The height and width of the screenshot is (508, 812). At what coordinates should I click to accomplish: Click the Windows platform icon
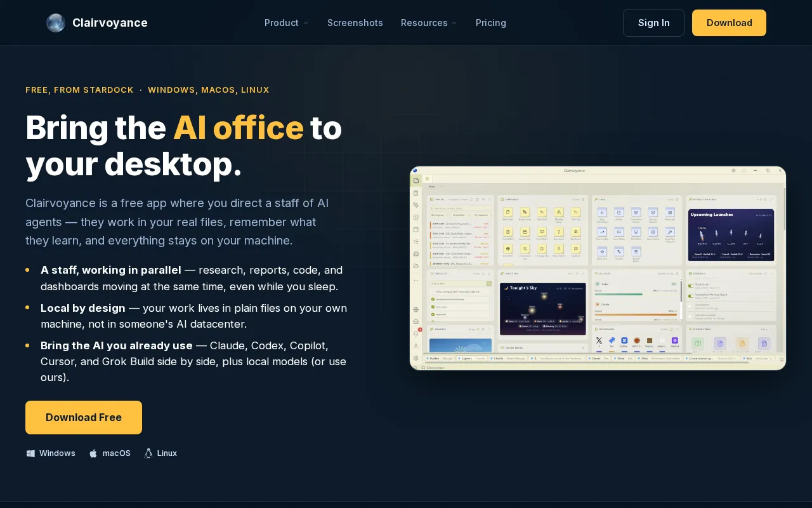(x=30, y=453)
